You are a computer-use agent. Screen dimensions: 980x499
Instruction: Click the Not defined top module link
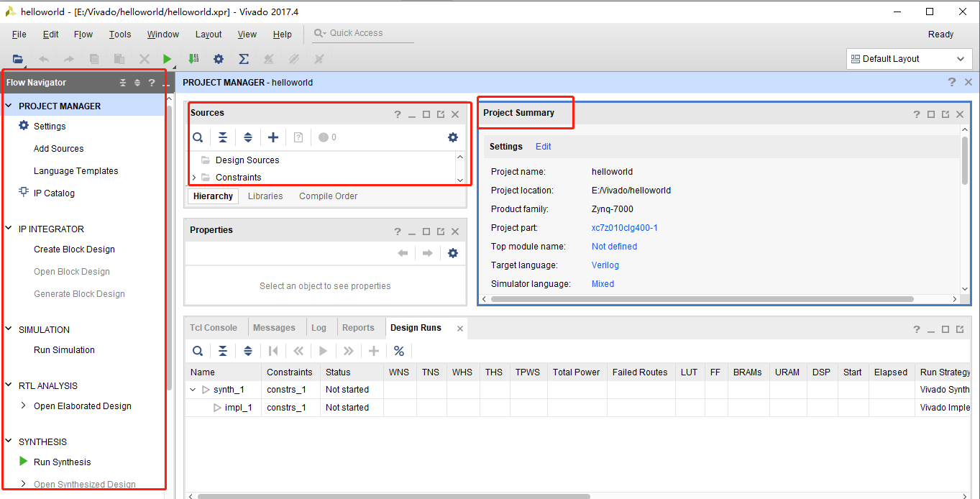(614, 247)
